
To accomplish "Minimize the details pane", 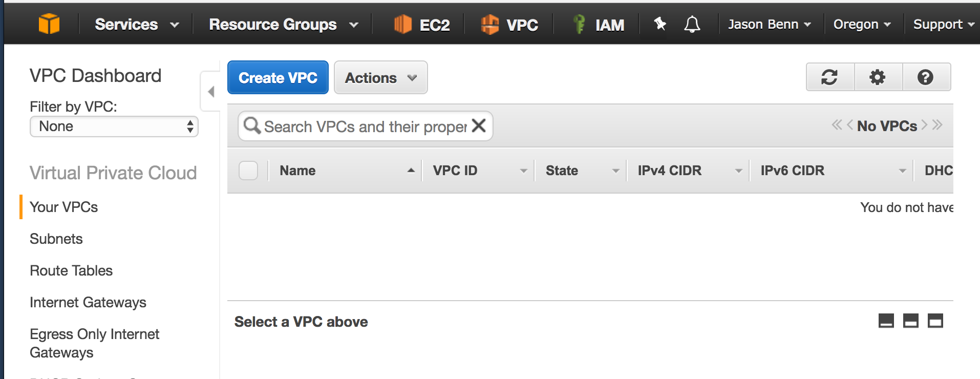I will point(886,321).
